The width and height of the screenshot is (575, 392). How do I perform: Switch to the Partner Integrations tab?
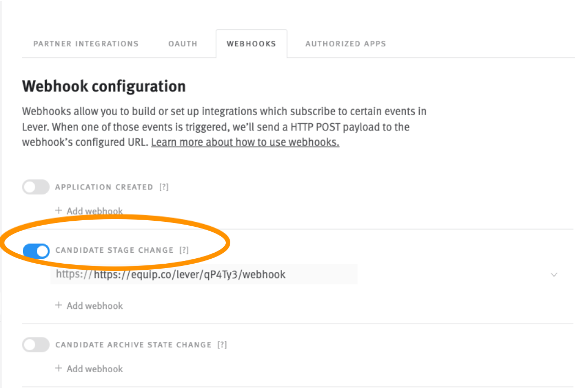click(86, 43)
